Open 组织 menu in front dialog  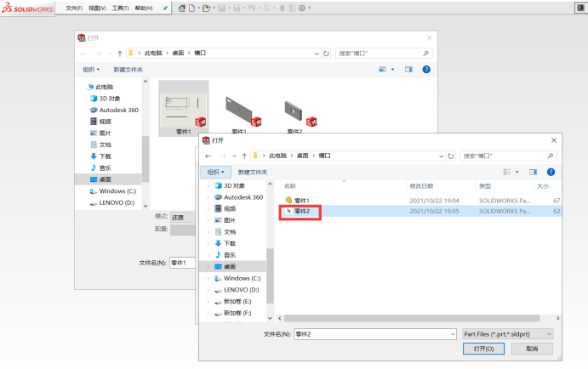pyautogui.click(x=215, y=172)
